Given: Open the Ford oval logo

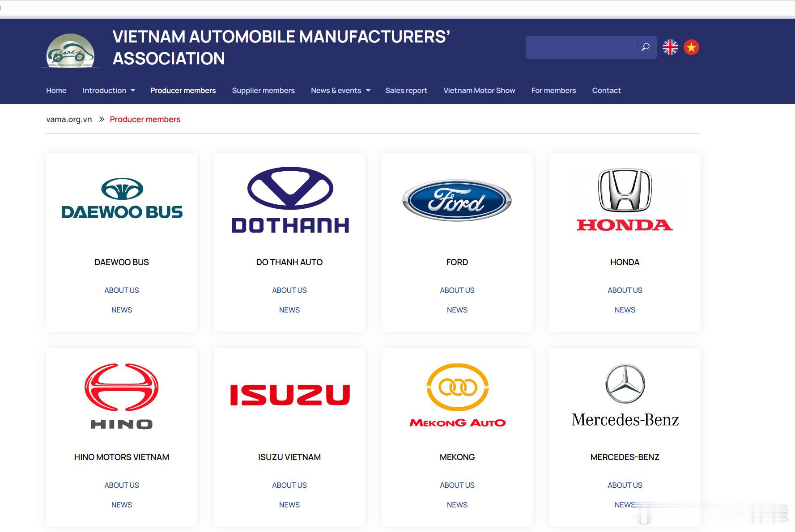Looking at the screenshot, I should pyautogui.click(x=457, y=200).
